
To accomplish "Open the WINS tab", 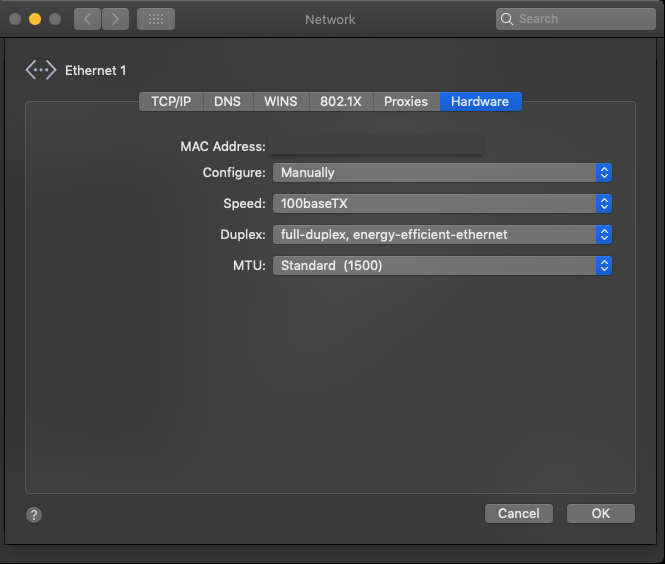I will (x=281, y=102).
